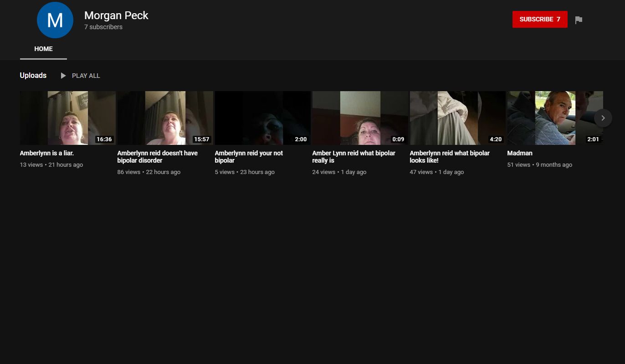Click title 'Amberlynn reid doesn't have bipolar disorder'
The width and height of the screenshot is (625, 364).
158,157
